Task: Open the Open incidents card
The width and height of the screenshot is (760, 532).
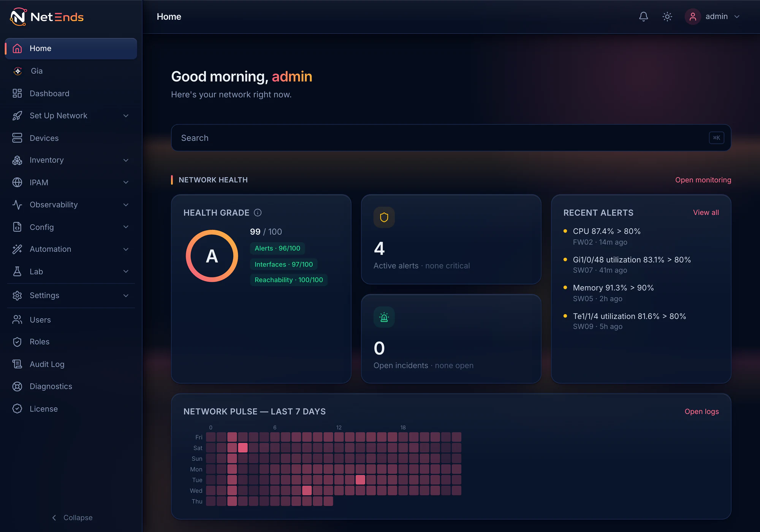Action: [x=451, y=339]
